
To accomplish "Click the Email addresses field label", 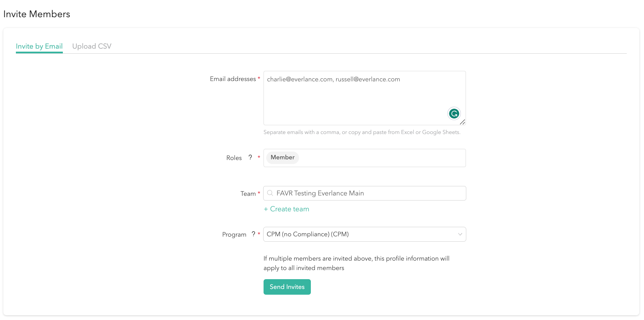I will [233, 79].
